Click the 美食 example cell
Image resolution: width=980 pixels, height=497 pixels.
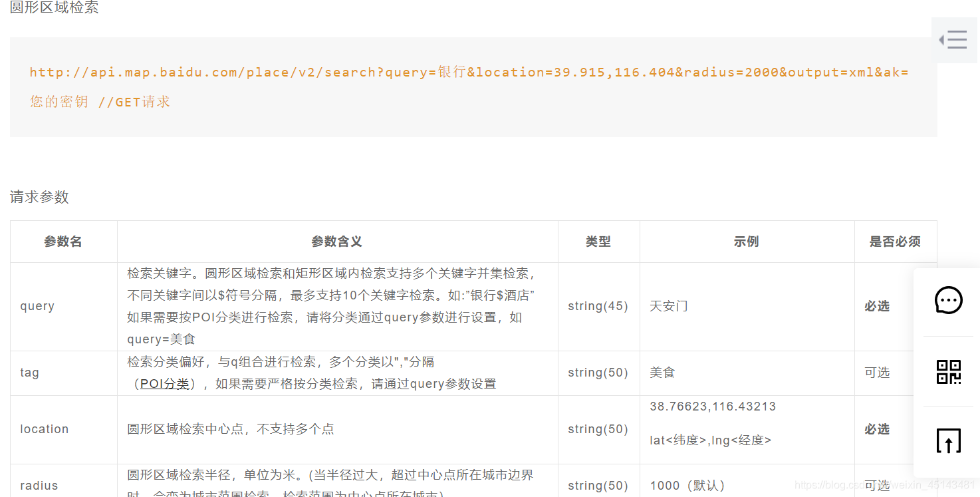(747, 373)
